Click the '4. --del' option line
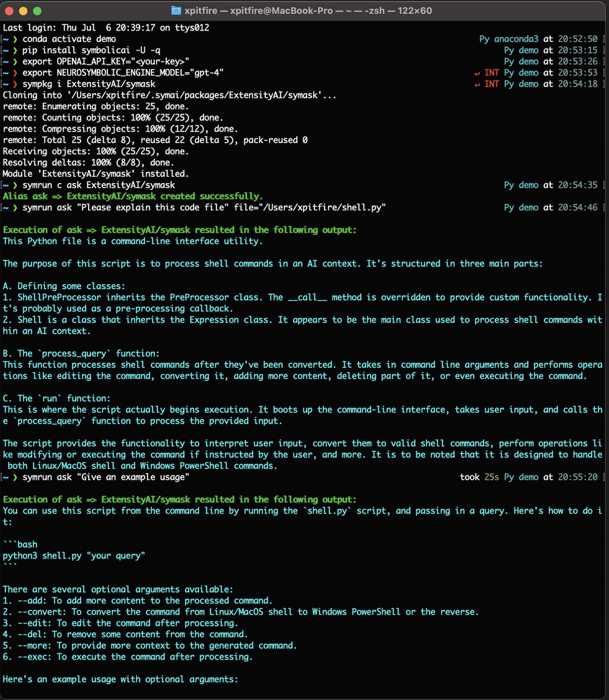 [125, 635]
